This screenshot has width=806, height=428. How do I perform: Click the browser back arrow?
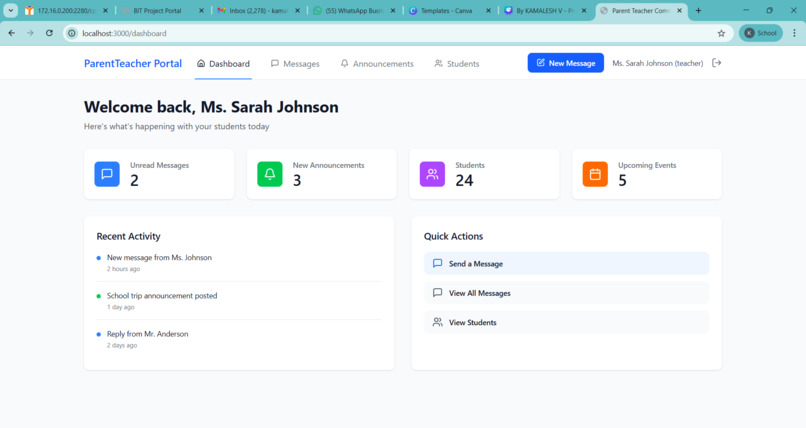tap(12, 33)
